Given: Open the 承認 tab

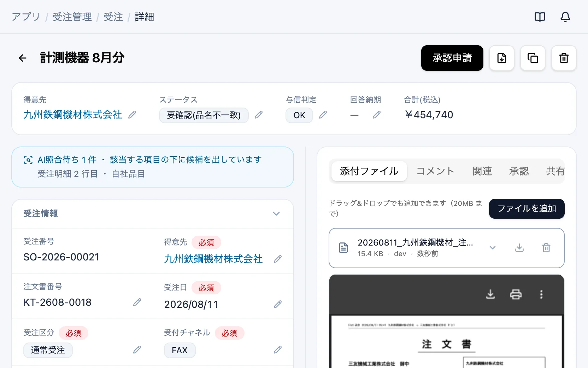Looking at the screenshot, I should coord(519,171).
